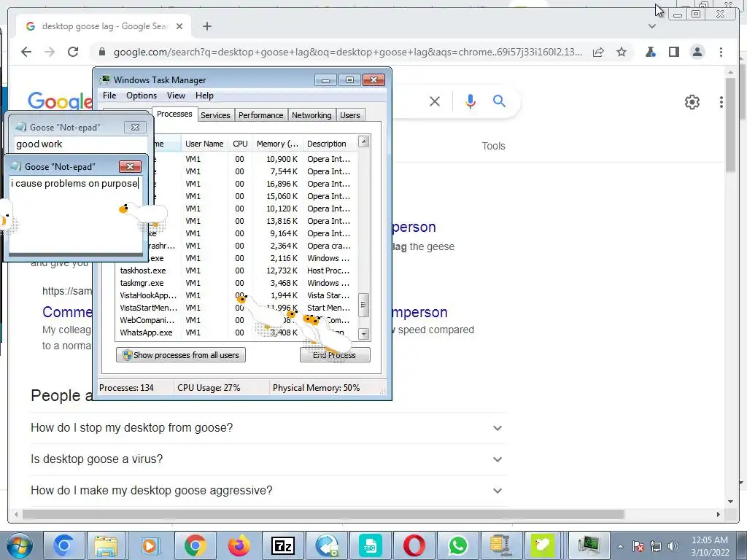Click Show processes from all users

coord(181,355)
